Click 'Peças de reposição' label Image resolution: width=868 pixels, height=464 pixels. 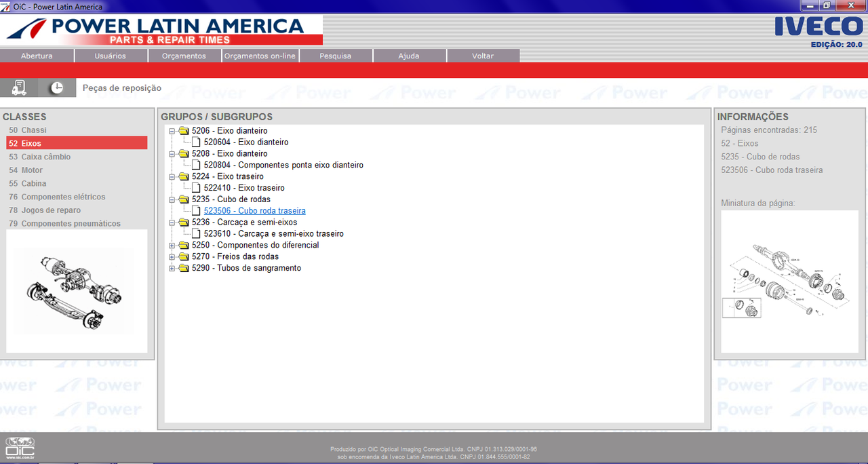tap(122, 88)
